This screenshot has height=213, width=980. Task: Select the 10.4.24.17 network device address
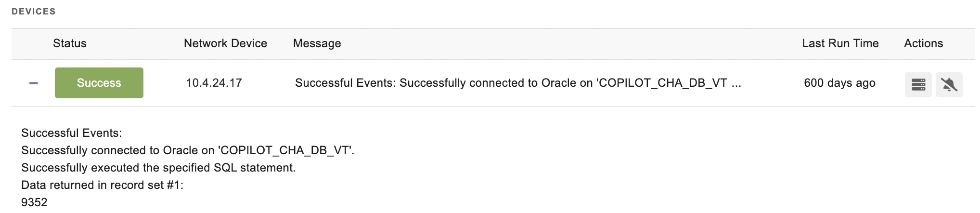click(214, 83)
